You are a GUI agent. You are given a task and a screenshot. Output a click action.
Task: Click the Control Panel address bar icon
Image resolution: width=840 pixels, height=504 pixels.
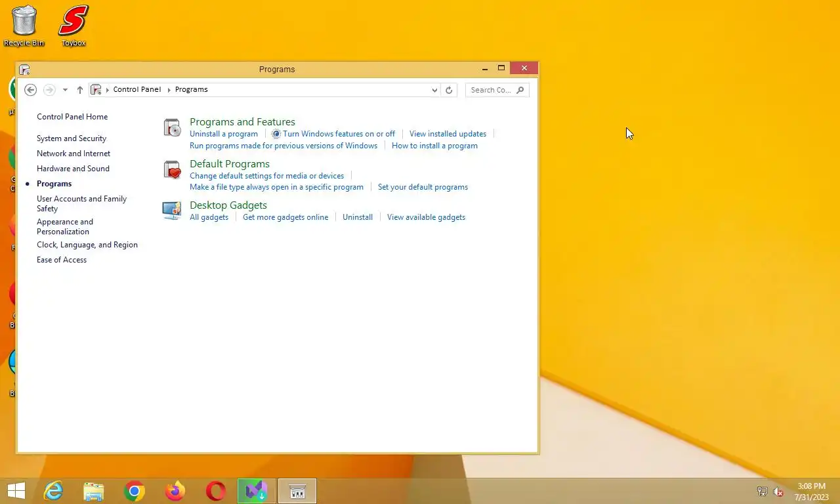tap(96, 90)
